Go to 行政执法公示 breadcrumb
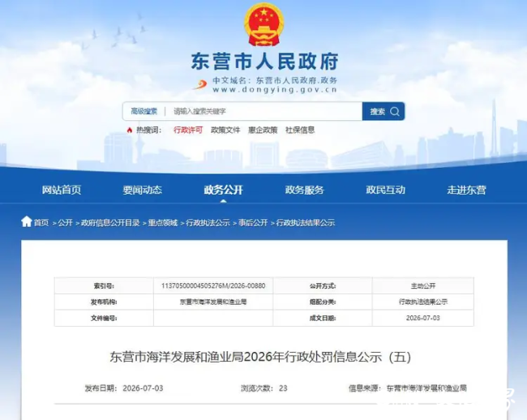Viewport: 527px width, 420px height. point(208,223)
